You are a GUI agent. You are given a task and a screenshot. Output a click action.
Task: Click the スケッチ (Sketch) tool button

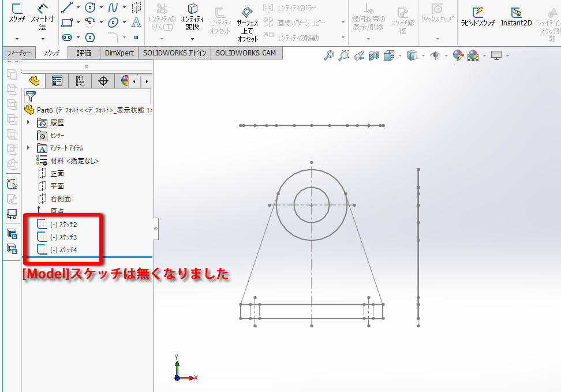click(17, 13)
